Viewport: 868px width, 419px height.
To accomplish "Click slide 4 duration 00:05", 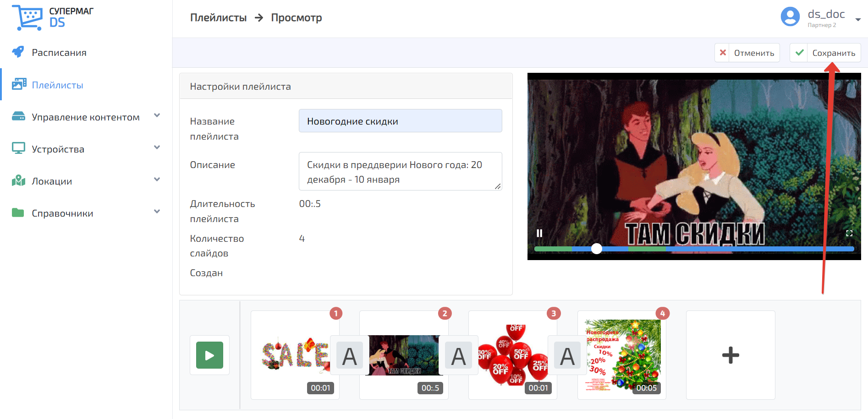I will tap(647, 388).
